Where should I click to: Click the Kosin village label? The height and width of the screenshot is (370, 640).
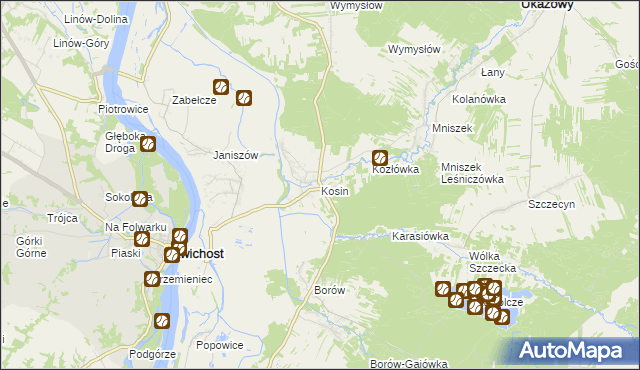coord(335,191)
